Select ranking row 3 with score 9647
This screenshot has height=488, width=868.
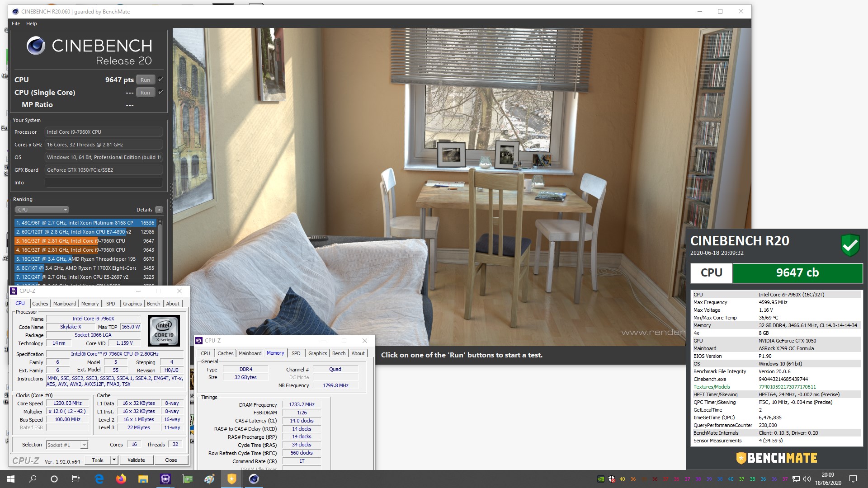point(85,241)
